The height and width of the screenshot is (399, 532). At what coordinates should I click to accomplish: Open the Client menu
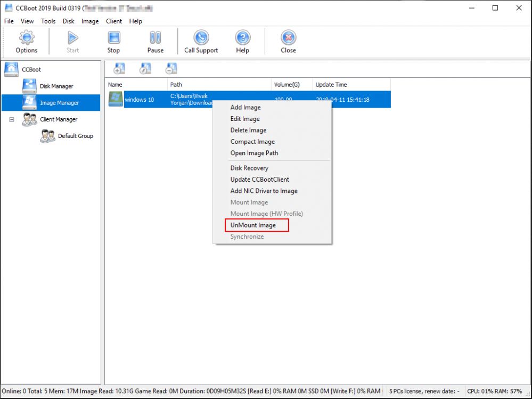click(x=114, y=21)
